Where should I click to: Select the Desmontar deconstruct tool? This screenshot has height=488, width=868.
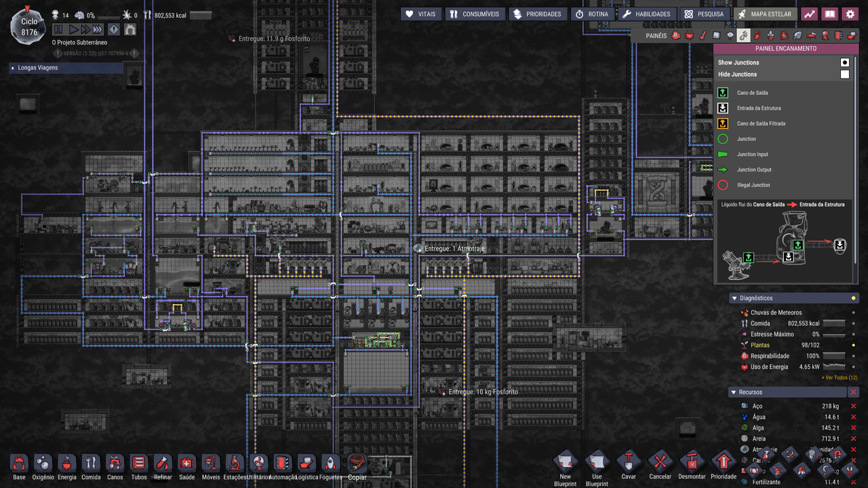[692, 466]
